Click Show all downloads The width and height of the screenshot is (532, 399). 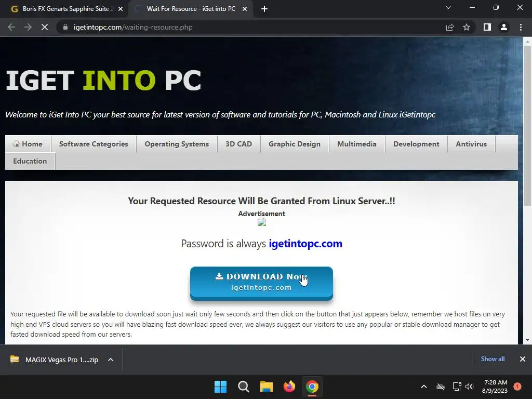(493, 359)
